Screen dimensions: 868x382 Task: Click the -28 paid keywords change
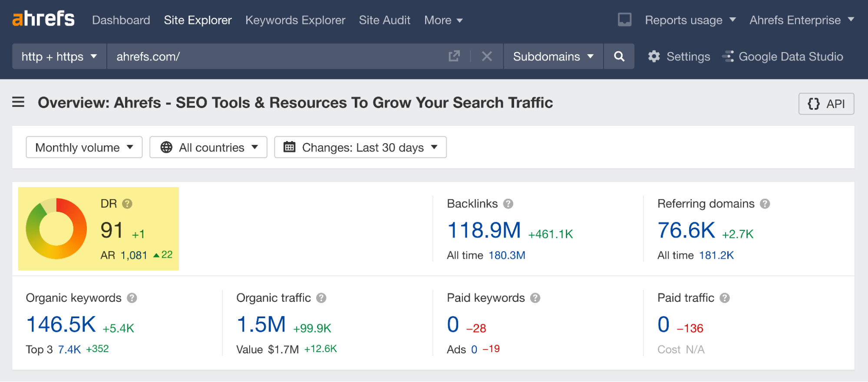coord(476,329)
